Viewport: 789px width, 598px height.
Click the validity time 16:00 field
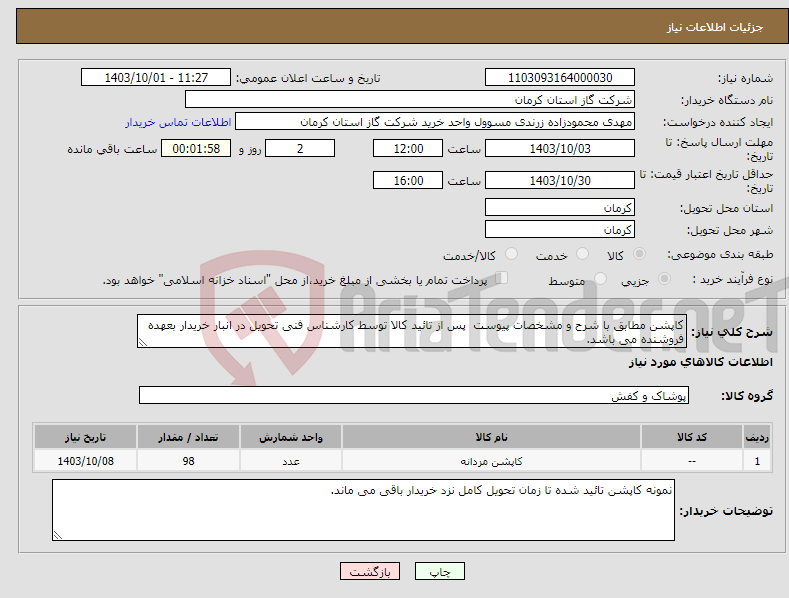pos(408,180)
